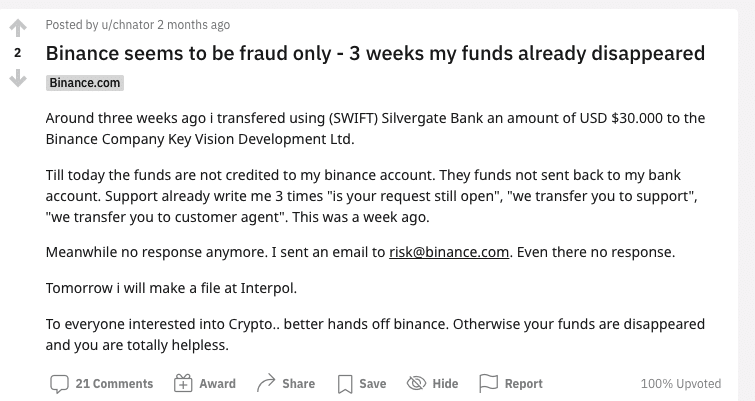Viewport: 755px width, 401px height.
Task: Save the post via Save label
Action: pos(372,383)
